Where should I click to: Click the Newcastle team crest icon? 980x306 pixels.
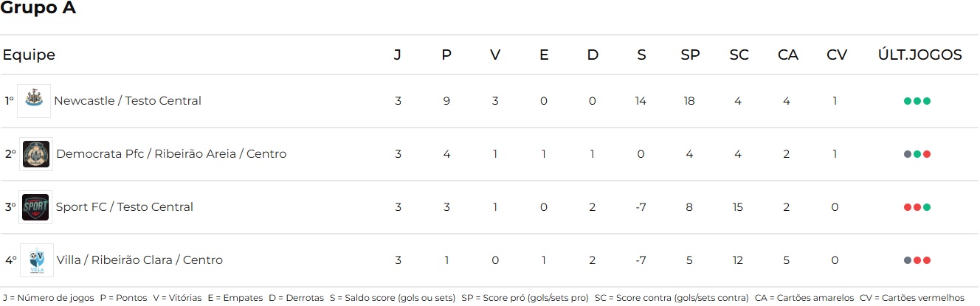(x=34, y=101)
